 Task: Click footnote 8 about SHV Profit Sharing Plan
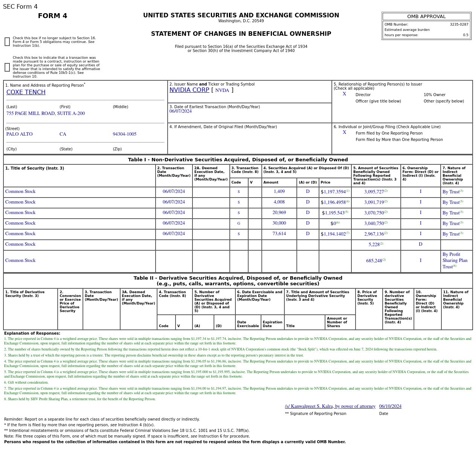pyautogui.click(x=80, y=399)
